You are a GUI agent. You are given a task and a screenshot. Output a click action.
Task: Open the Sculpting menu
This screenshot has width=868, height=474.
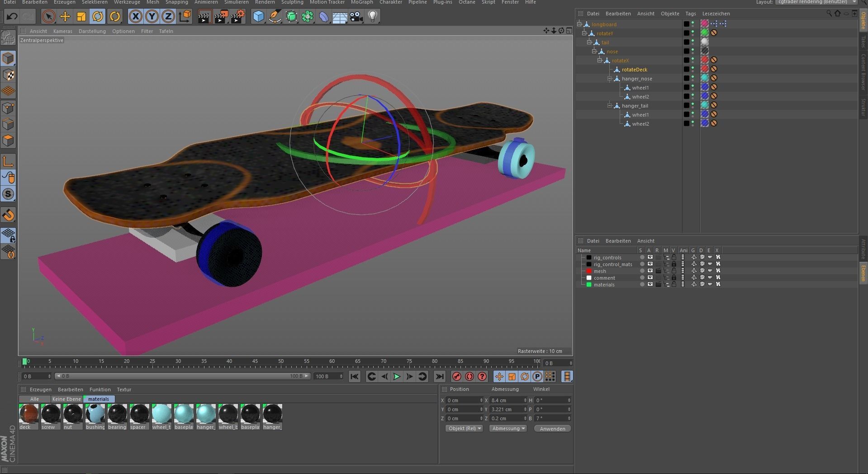point(292,2)
